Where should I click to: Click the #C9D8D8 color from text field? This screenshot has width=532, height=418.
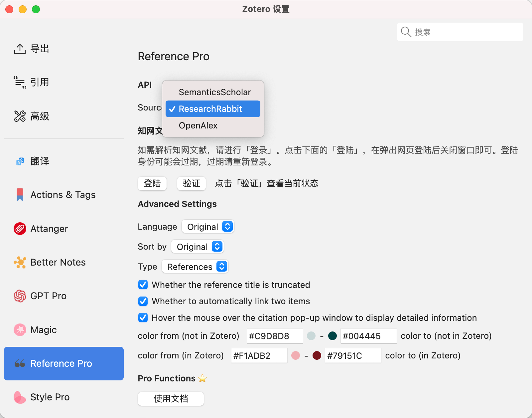275,336
